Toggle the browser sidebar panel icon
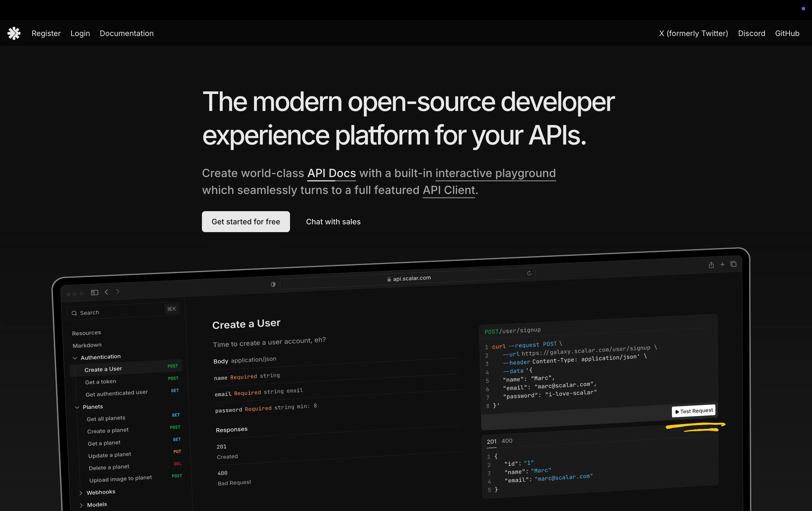 click(95, 292)
